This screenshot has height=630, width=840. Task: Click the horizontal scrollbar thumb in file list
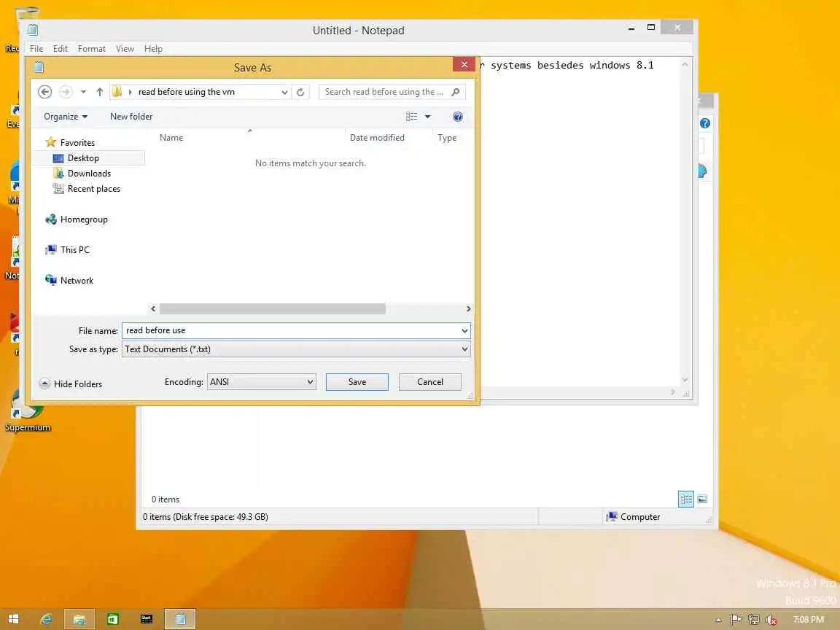point(273,309)
